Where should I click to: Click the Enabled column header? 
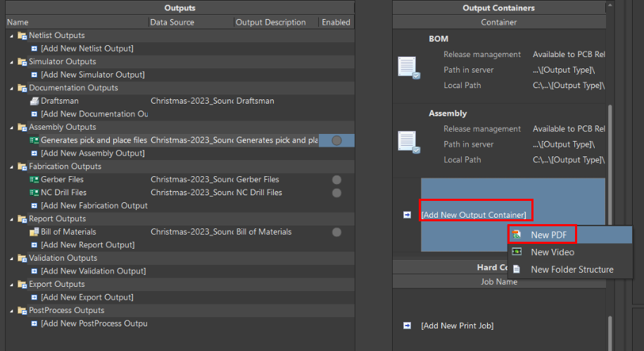tap(336, 23)
